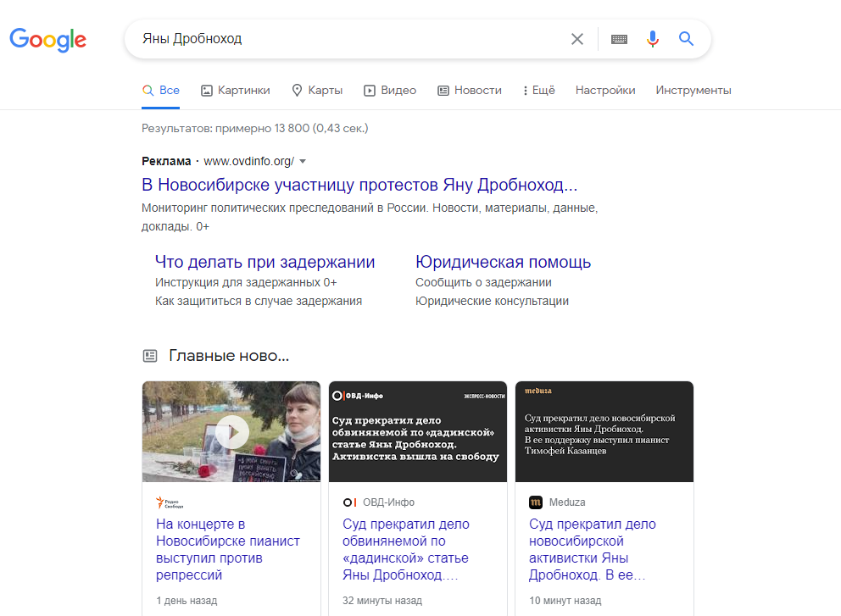Open article Суд прекратил дело новосибирской активистки
This screenshot has width=841, height=616.
(592, 549)
